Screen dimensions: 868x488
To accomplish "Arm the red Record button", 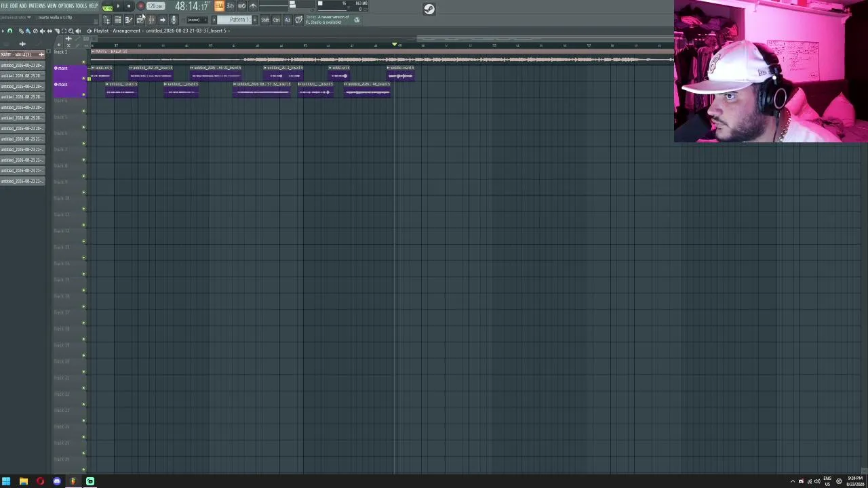I will click(140, 6).
